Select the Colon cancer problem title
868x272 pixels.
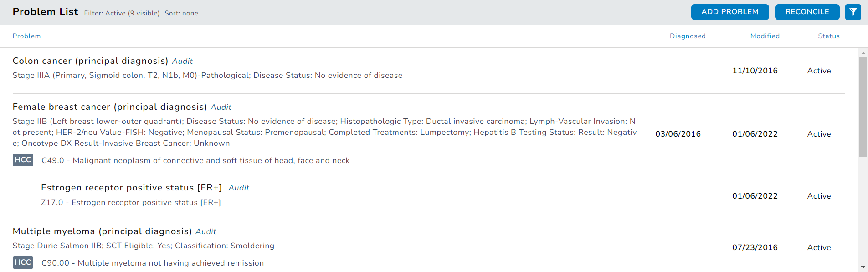90,61
